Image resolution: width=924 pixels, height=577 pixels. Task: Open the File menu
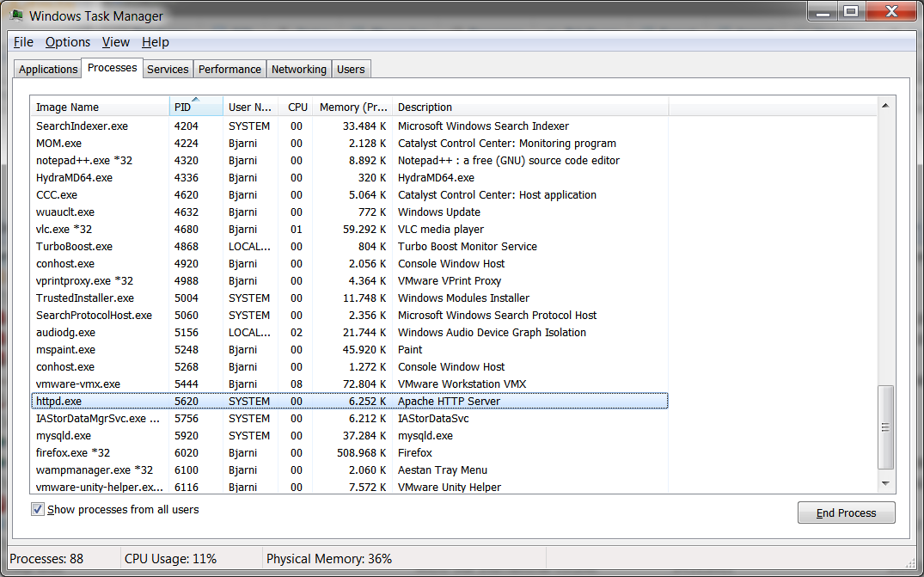pos(23,42)
